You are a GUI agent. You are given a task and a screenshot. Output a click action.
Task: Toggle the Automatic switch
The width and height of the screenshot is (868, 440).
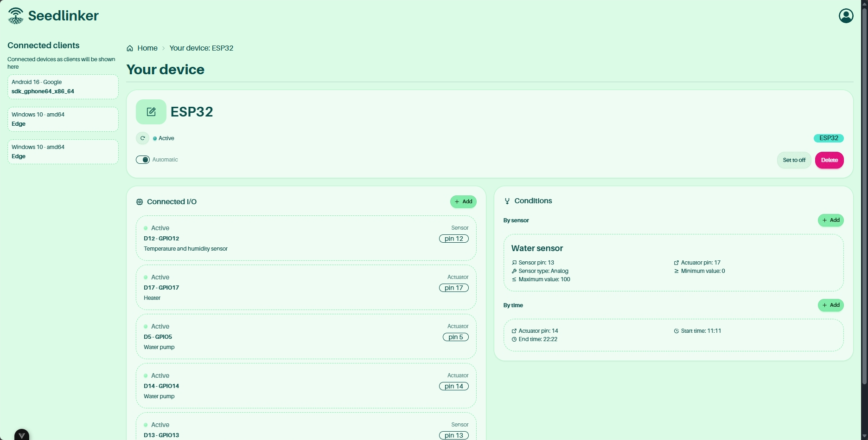pos(143,160)
